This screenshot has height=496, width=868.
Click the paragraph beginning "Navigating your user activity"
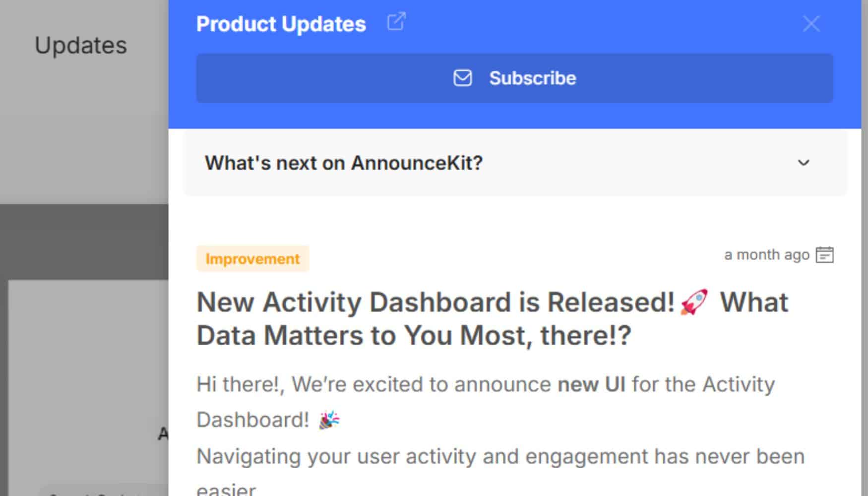pos(446,456)
